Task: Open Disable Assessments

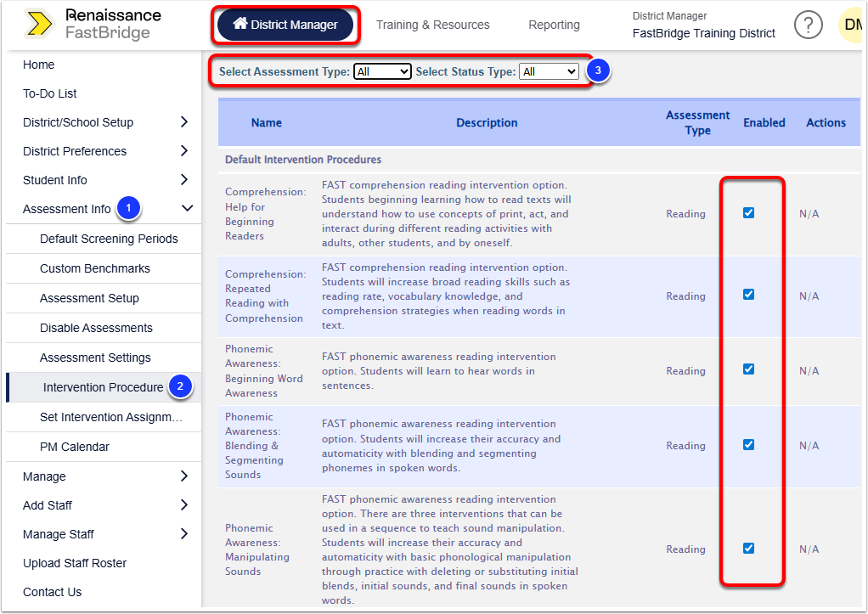Action: click(x=96, y=329)
